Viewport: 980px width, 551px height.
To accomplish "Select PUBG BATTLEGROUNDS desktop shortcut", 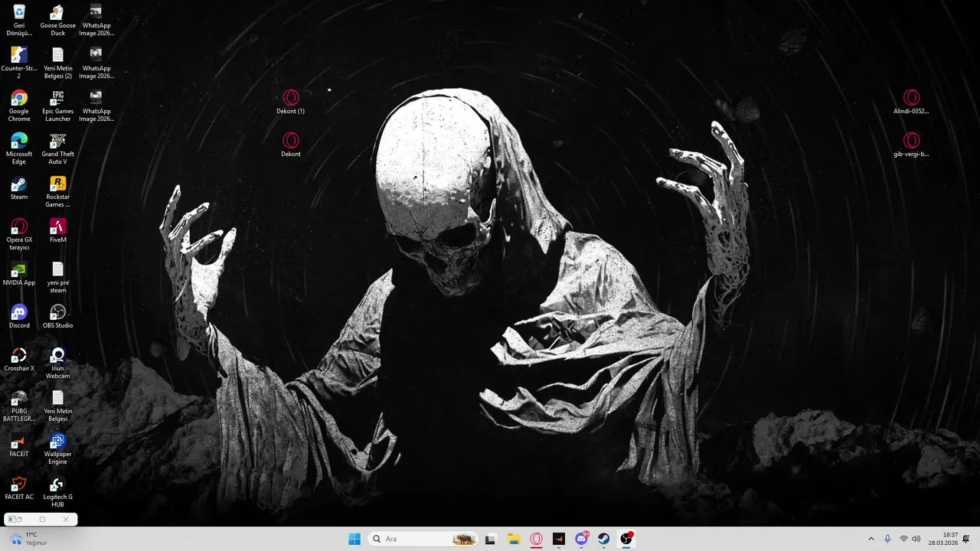I will [19, 406].
